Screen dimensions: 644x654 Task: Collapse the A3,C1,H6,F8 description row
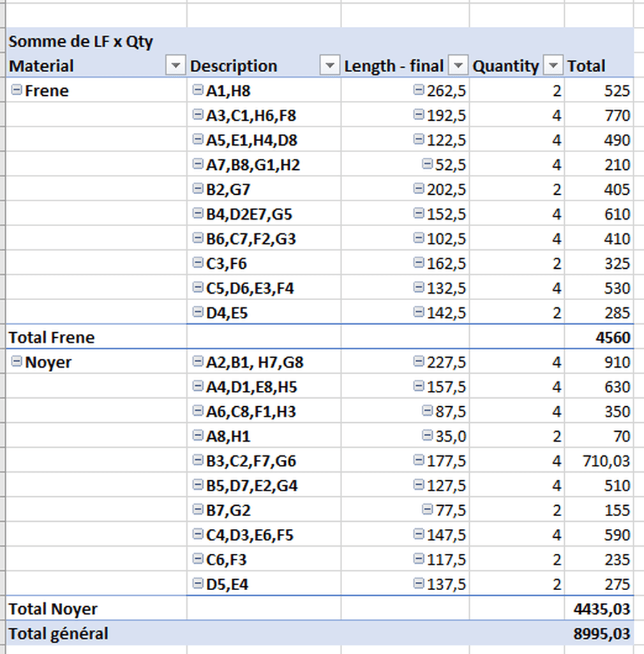click(x=198, y=116)
